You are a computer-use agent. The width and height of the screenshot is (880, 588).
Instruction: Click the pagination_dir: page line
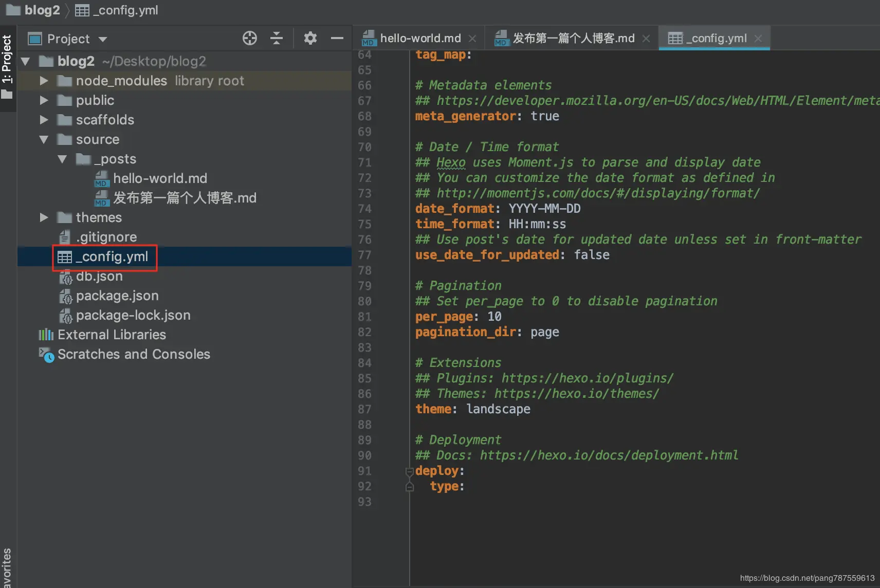click(x=487, y=332)
